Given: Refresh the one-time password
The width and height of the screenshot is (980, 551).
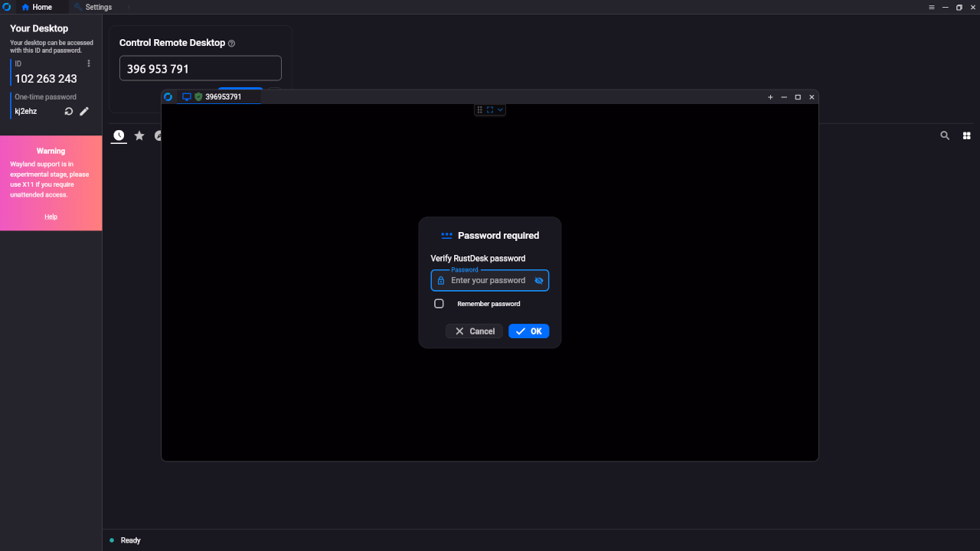Looking at the screenshot, I should click(x=69, y=112).
